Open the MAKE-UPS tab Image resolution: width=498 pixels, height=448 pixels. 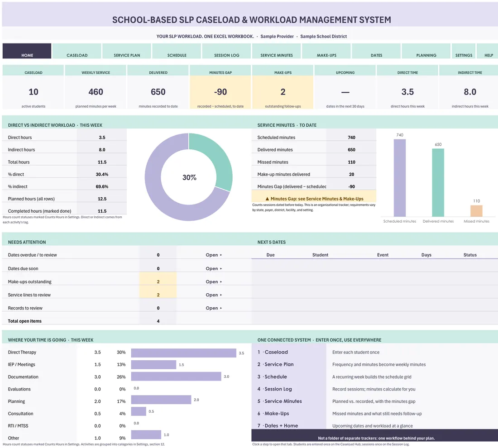click(x=326, y=51)
